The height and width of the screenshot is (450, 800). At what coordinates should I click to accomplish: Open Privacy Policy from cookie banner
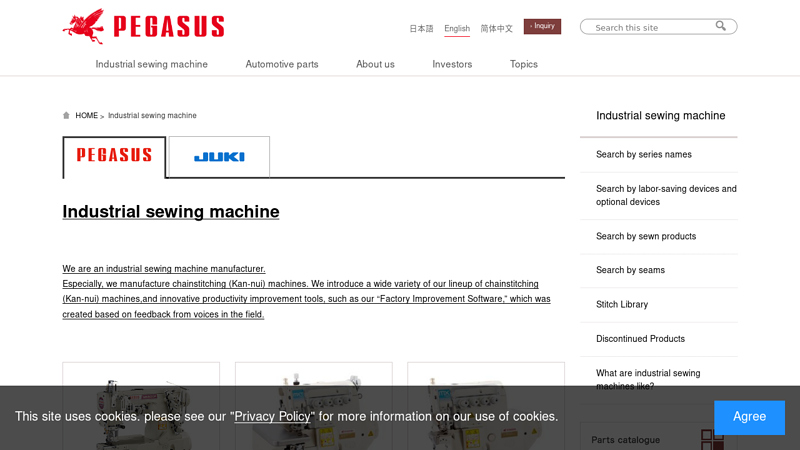point(273,416)
